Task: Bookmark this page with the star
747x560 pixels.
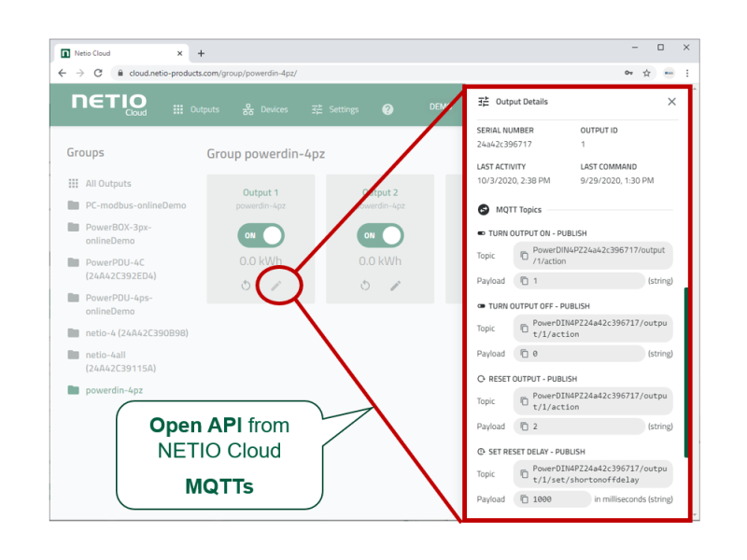Action: 646,73
